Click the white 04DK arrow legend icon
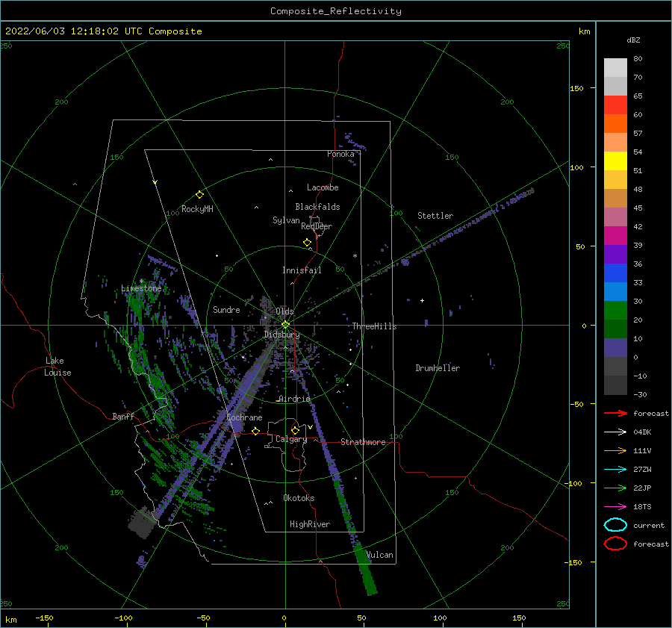Screen dimensions: 672x628 point(615,432)
